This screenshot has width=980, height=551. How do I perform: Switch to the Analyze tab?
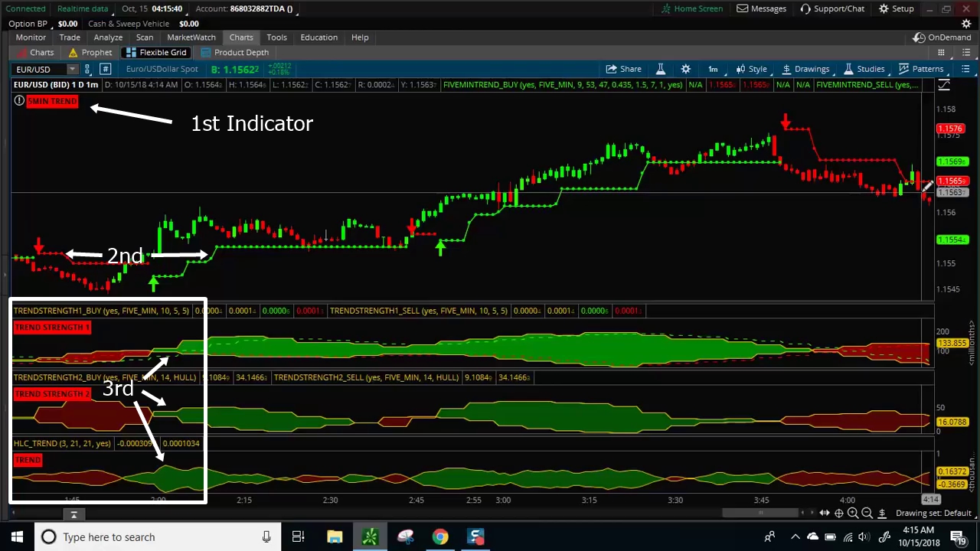pyautogui.click(x=108, y=37)
